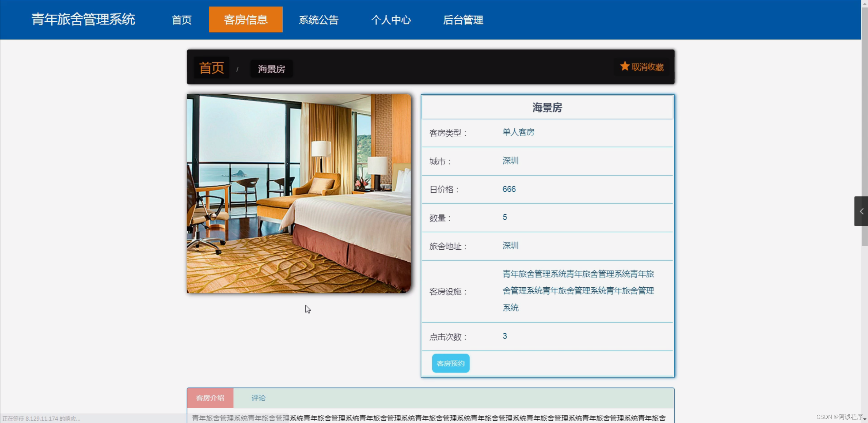This screenshot has height=423, width=868.
Task: Open 个人中心 from the top menu
Action: pos(391,20)
